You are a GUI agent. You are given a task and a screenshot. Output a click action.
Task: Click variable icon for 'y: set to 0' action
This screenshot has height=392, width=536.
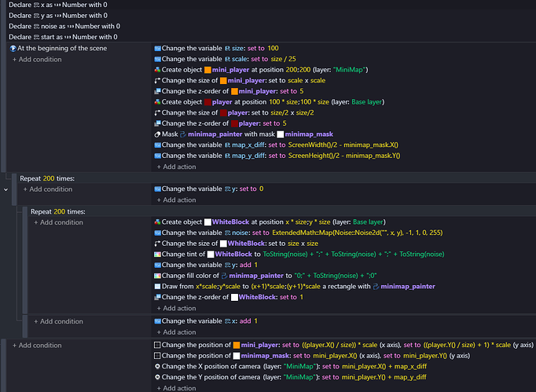click(158, 189)
